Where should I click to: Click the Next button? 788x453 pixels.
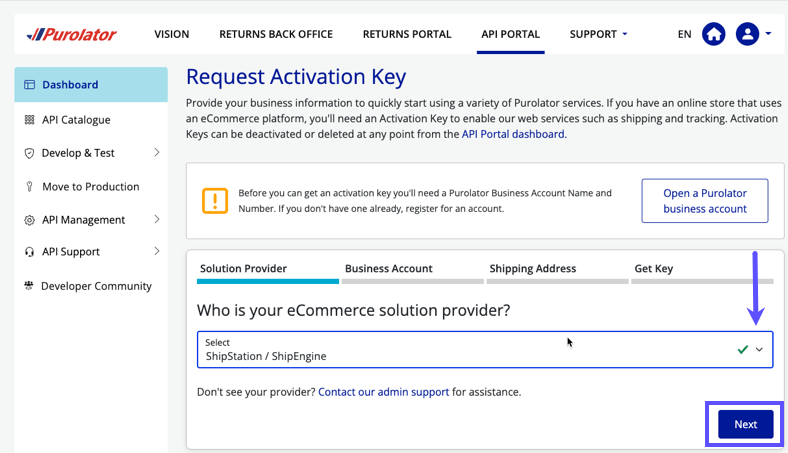[745, 424]
